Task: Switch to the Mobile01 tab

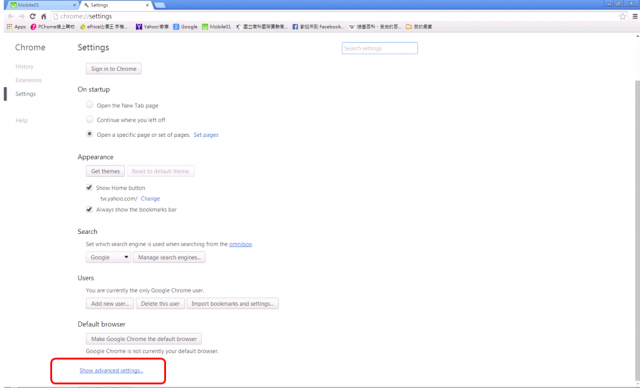Action: click(x=41, y=5)
